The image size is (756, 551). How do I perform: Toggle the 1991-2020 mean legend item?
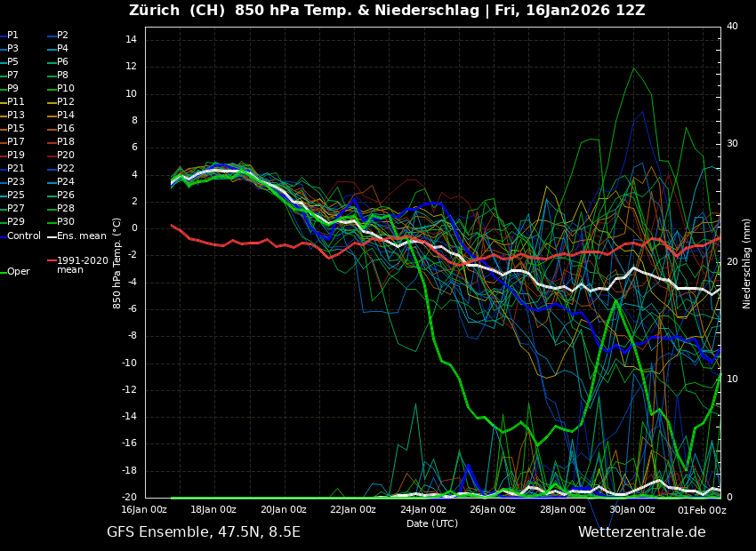click(82, 265)
